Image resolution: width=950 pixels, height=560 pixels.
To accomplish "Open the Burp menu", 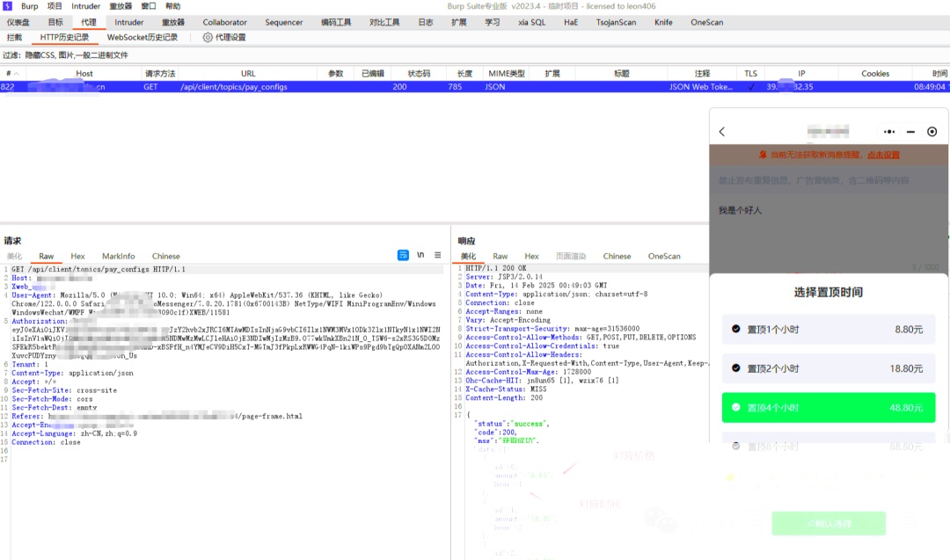I will pos(29,6).
